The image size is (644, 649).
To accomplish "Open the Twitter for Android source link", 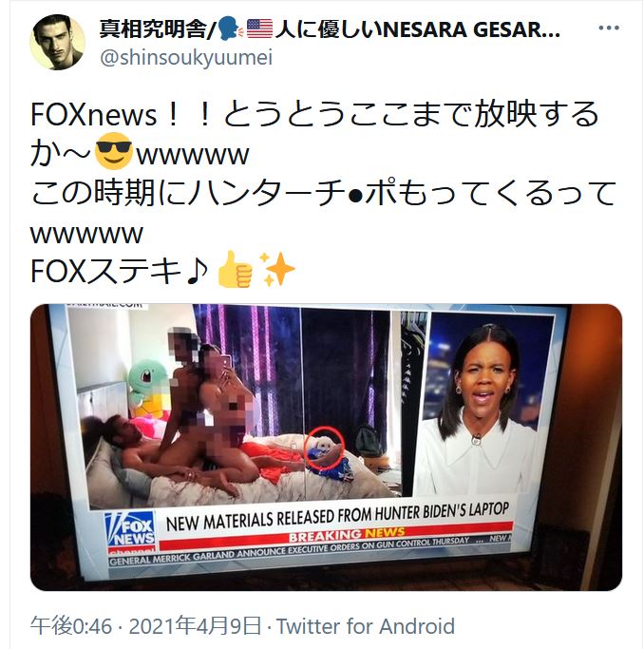I will point(366,626).
